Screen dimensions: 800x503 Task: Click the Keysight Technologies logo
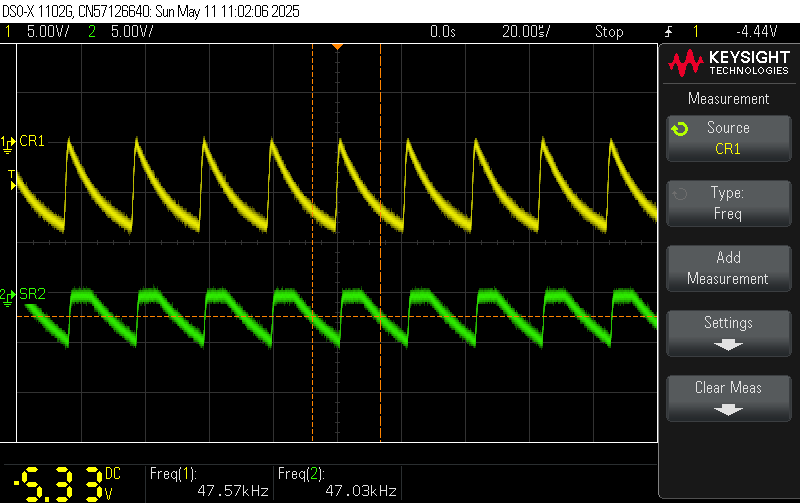pyautogui.click(x=727, y=65)
